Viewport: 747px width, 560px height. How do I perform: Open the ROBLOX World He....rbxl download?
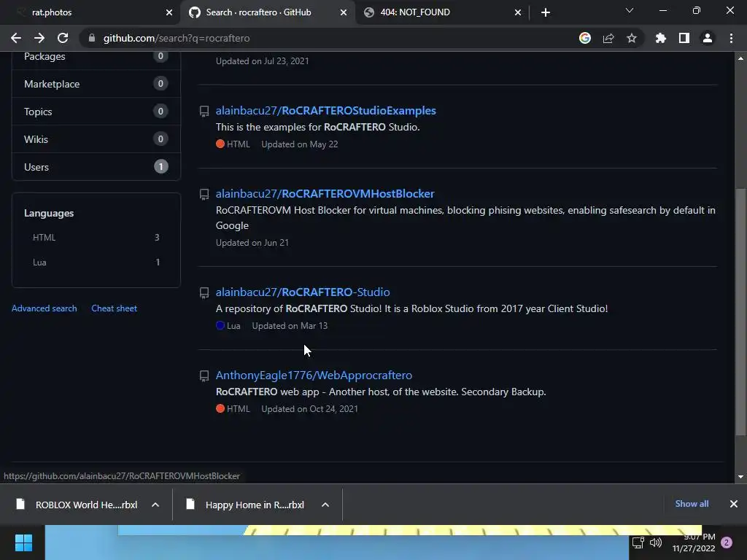[x=79, y=505]
